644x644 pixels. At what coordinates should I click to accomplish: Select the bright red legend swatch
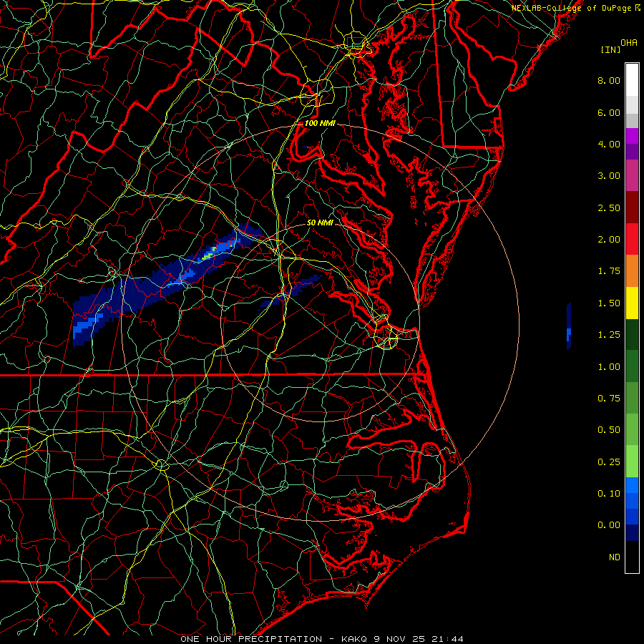coord(632,239)
